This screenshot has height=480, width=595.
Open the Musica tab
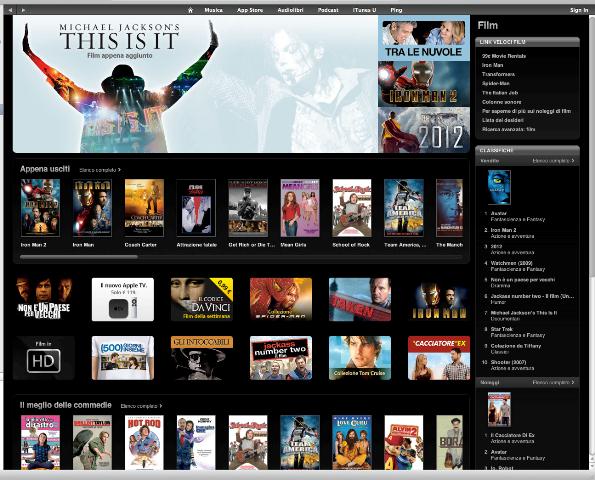[x=213, y=10]
